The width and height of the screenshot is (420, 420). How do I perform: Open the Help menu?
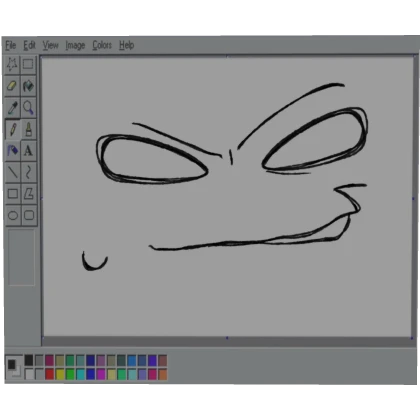point(127,45)
